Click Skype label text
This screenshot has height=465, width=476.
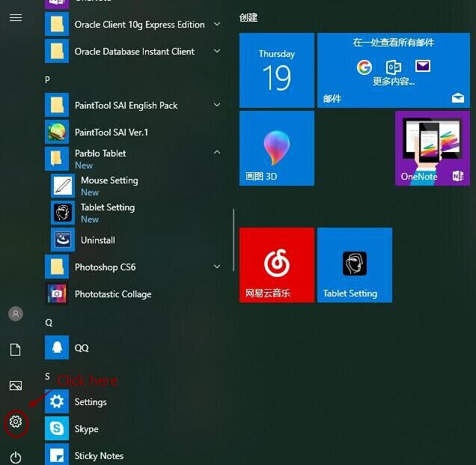pyautogui.click(x=87, y=429)
